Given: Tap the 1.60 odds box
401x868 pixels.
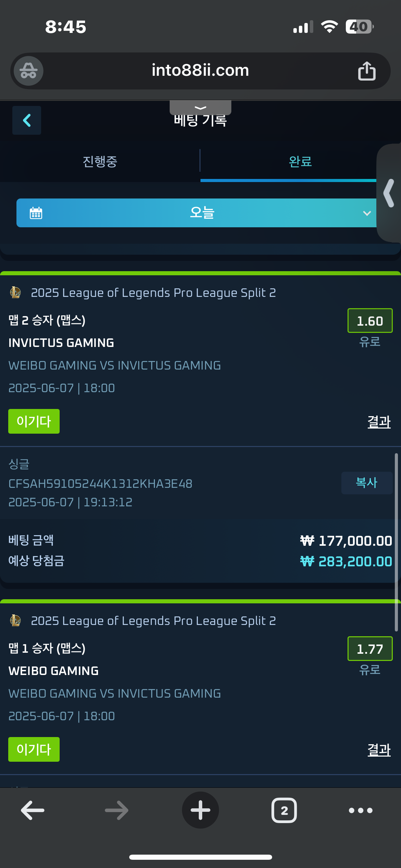Looking at the screenshot, I should [370, 321].
